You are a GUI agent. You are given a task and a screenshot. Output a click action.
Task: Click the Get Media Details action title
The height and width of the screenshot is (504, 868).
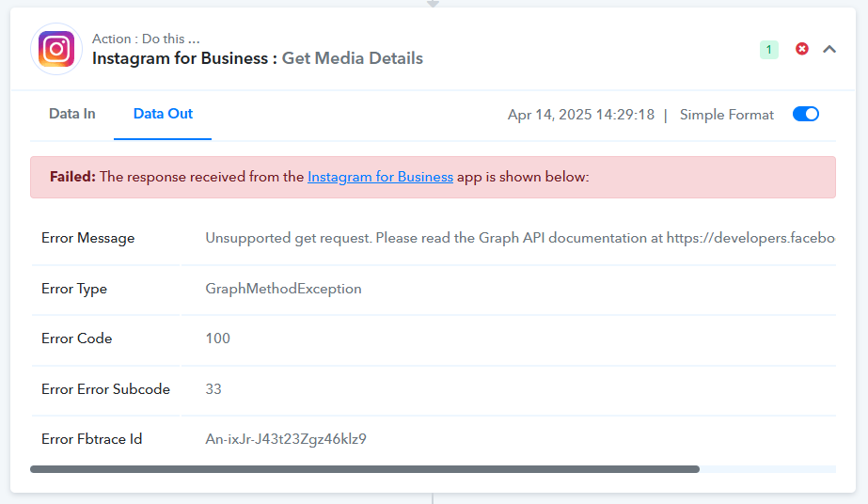pyautogui.click(x=352, y=58)
